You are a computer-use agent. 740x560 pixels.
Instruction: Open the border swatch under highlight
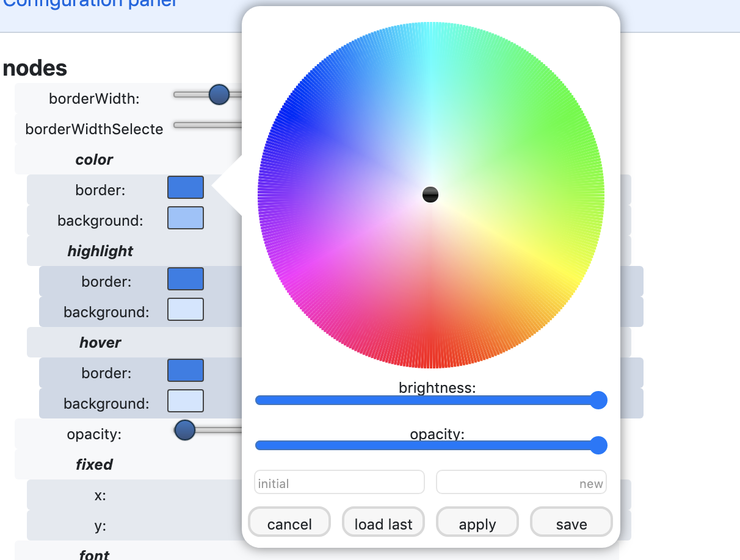pos(185,279)
